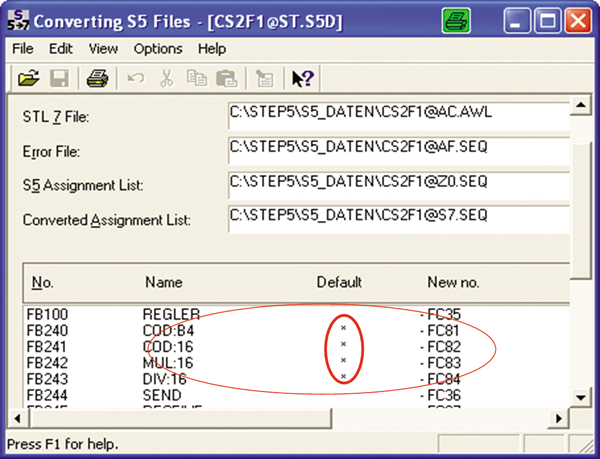Click the Print toolbar icon
This screenshot has height=459, width=600.
[x=97, y=78]
